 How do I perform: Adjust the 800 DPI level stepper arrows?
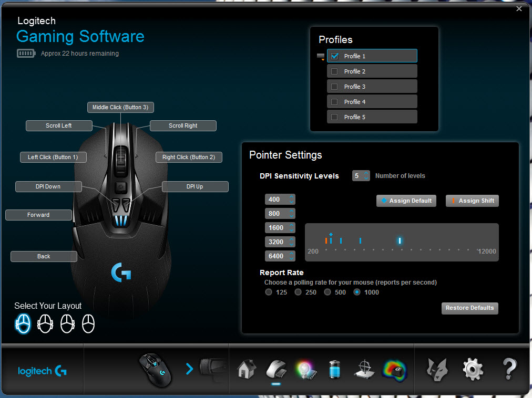pyautogui.click(x=291, y=214)
